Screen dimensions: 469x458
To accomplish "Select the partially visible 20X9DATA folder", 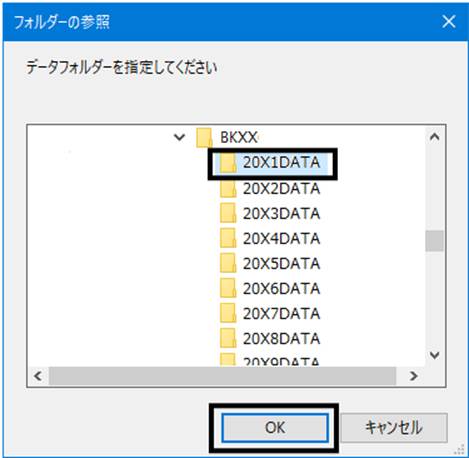I will click(x=270, y=361).
